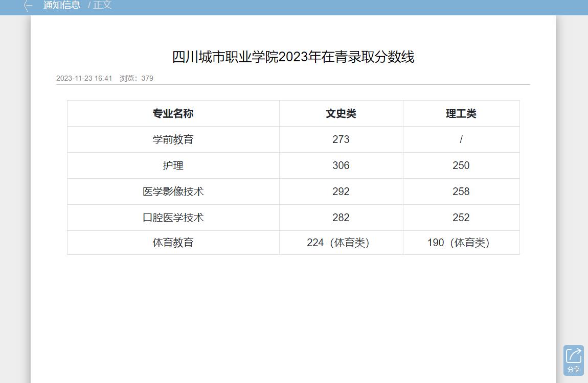This screenshot has height=383, width=588.
Task: Click the 理工类 column header
Action: pyautogui.click(x=461, y=113)
